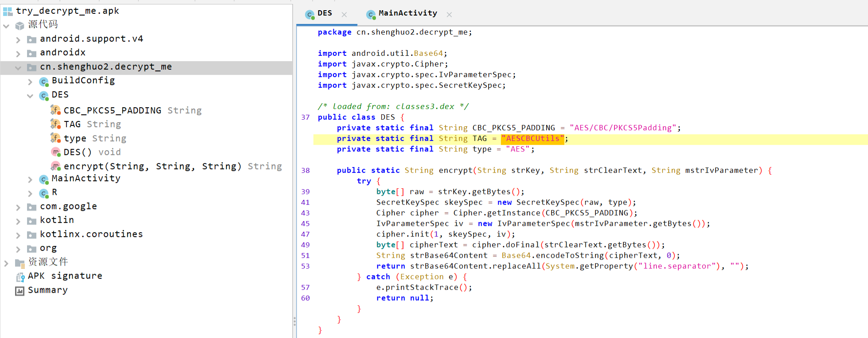Close the DES tab

tap(344, 15)
